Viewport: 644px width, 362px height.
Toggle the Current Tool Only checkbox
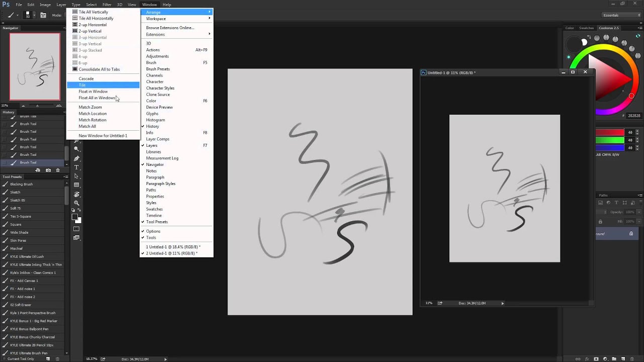click(x=5, y=359)
